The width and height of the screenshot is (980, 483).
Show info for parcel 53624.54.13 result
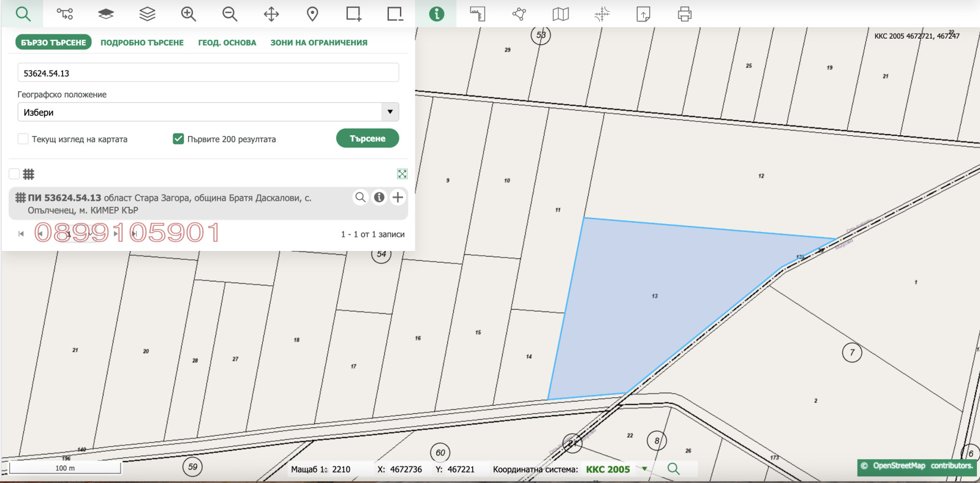(379, 197)
